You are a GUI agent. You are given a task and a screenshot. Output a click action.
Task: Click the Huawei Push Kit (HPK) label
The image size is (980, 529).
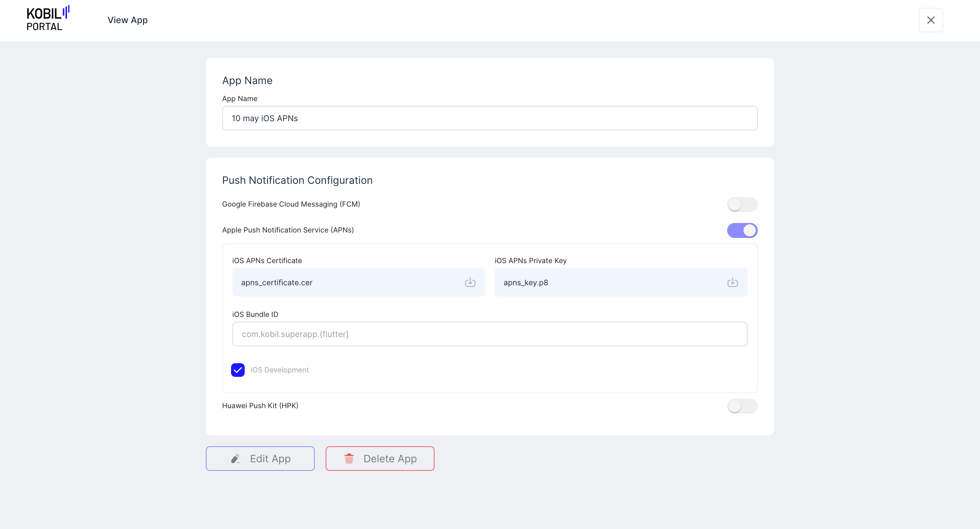click(260, 406)
